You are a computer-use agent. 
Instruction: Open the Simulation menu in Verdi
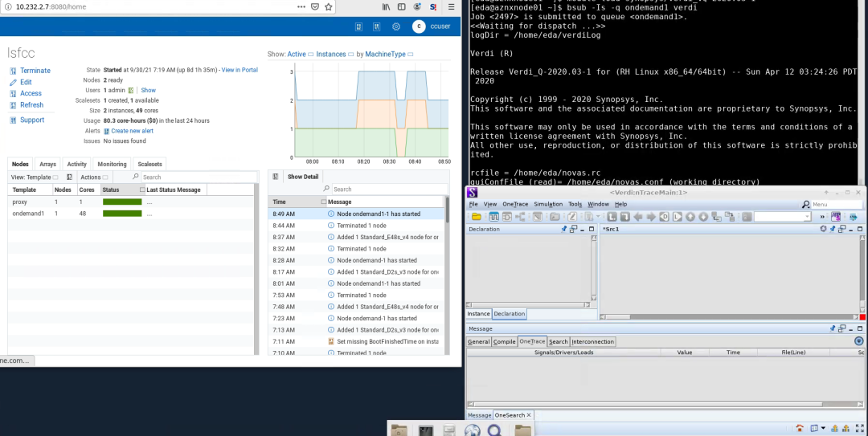(548, 204)
